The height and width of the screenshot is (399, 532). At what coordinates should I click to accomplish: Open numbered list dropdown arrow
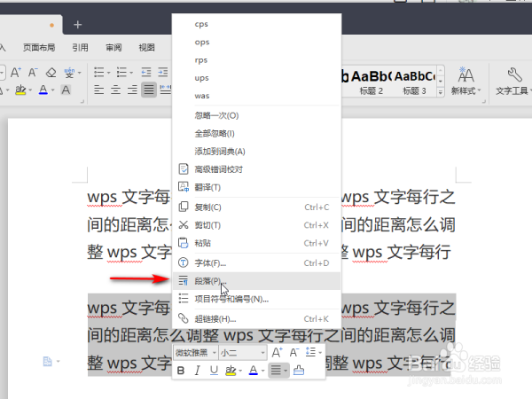(131, 73)
